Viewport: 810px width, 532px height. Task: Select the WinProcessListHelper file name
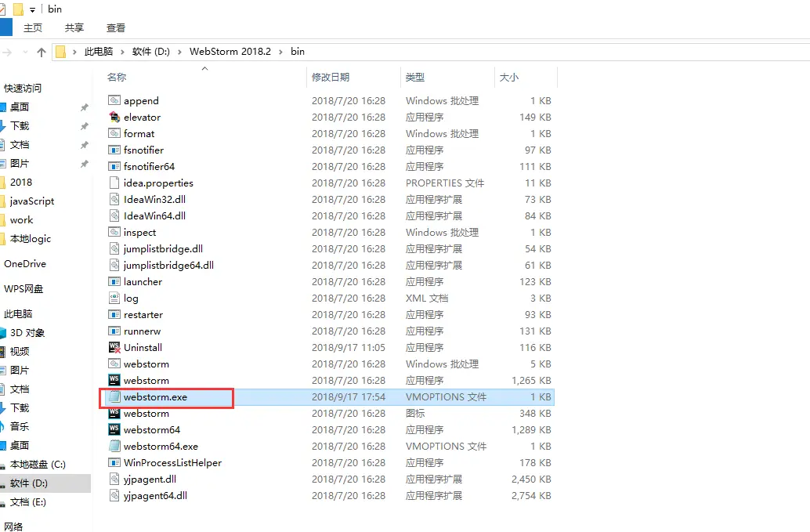172,463
